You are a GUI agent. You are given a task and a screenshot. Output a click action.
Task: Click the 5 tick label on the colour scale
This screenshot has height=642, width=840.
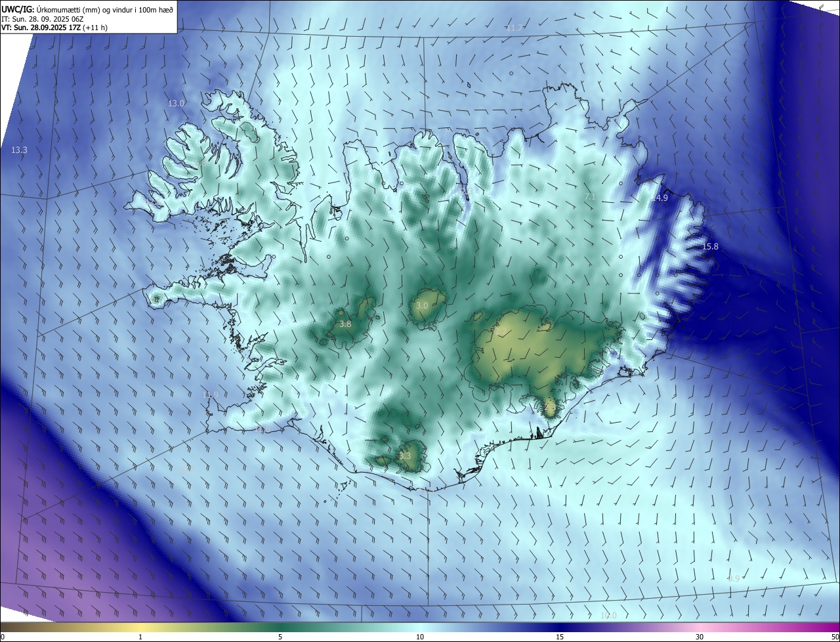(280, 637)
